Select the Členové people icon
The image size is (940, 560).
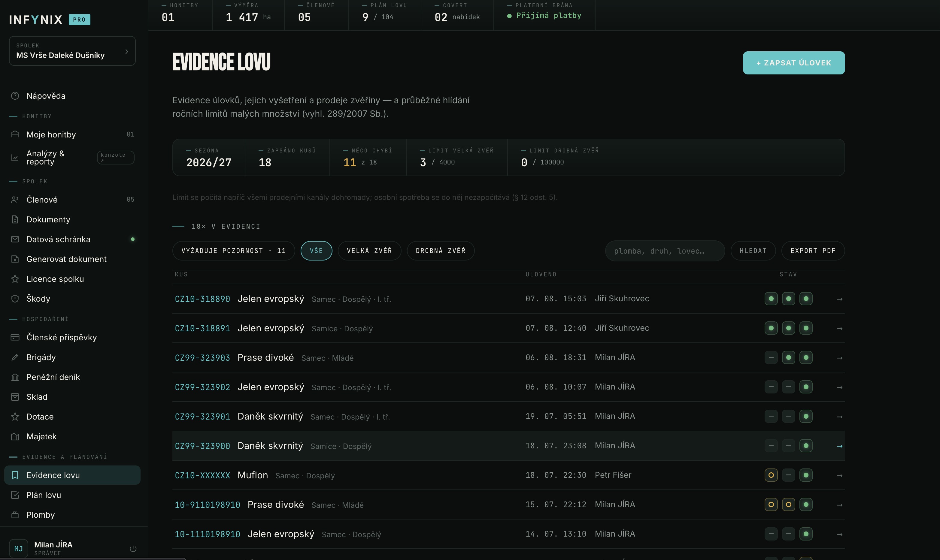click(15, 200)
